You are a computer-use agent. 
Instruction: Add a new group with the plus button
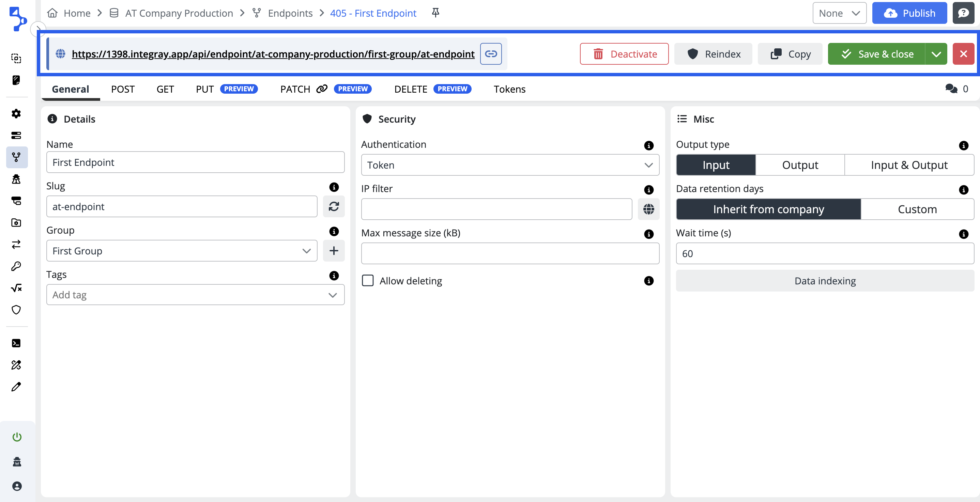coord(334,251)
